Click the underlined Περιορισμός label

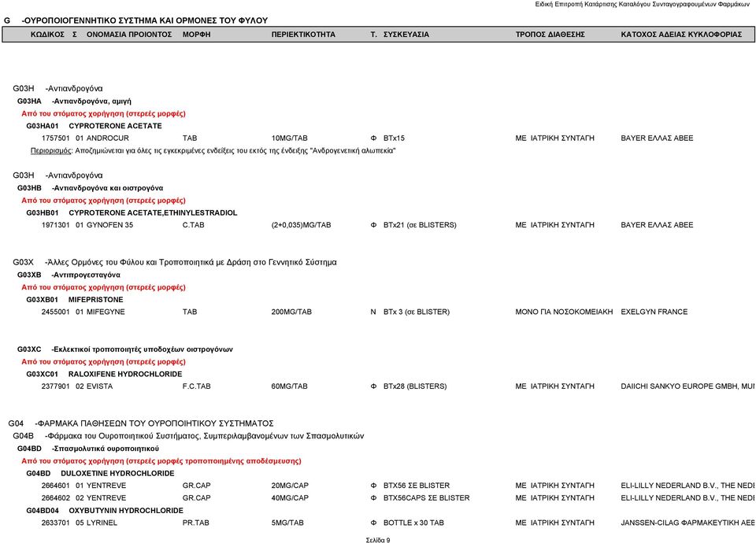point(51,151)
